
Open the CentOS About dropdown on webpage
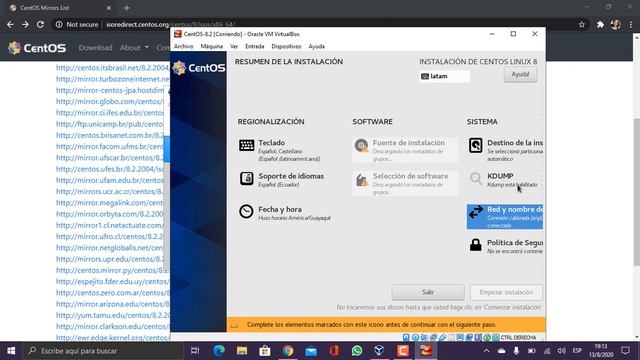tap(134, 48)
